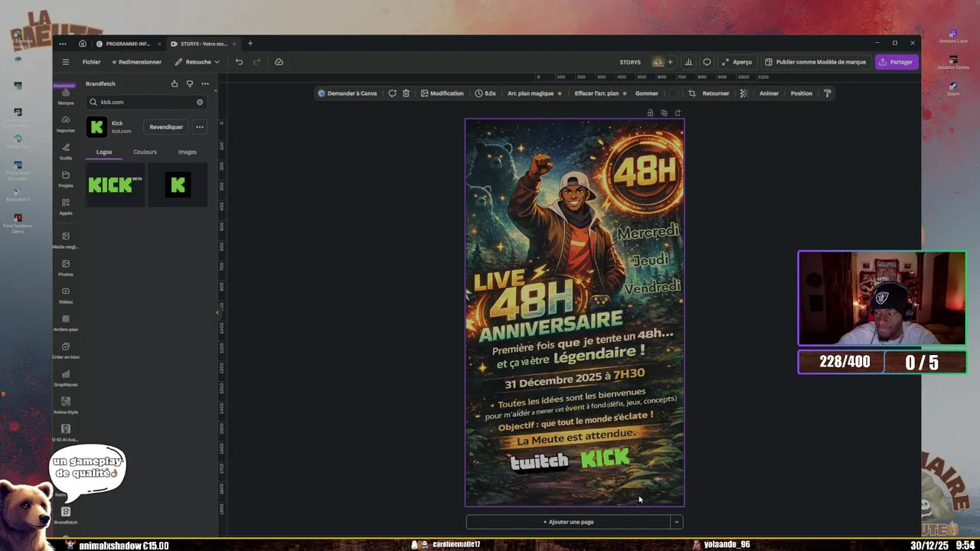The image size is (980, 551).
Task: Click the Retourner button
Action: pyautogui.click(x=716, y=93)
